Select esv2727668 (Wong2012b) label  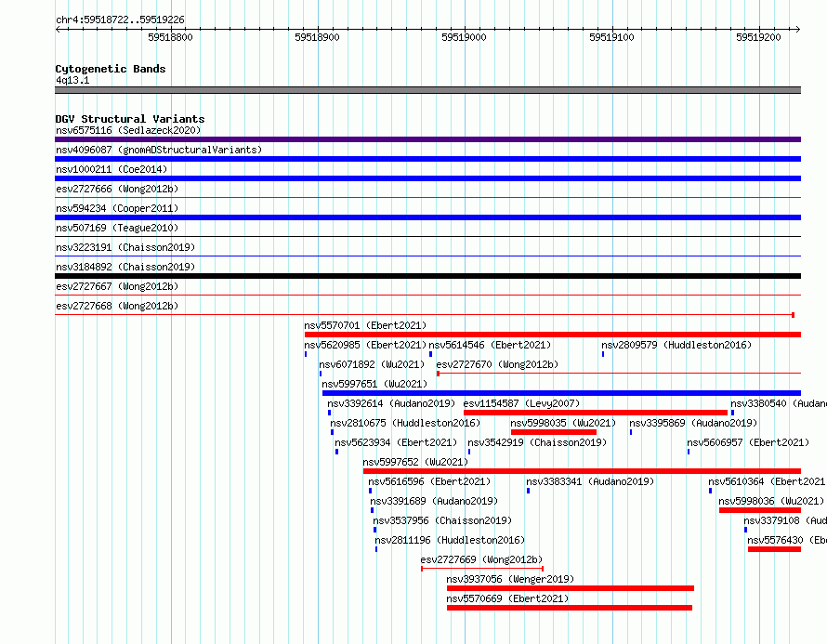click(117, 306)
